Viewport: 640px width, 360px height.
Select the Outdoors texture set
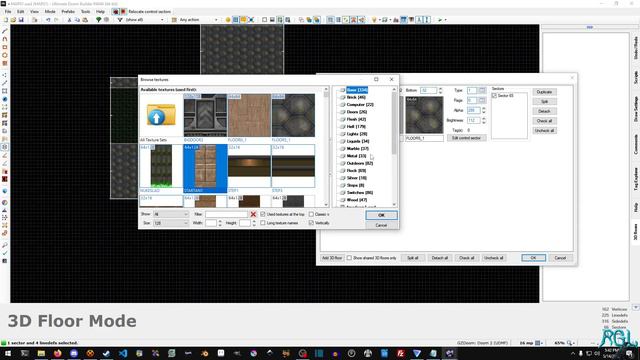tap(359, 163)
